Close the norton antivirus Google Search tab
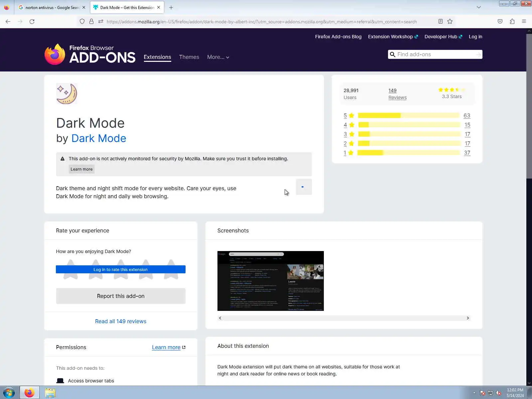 84,7
